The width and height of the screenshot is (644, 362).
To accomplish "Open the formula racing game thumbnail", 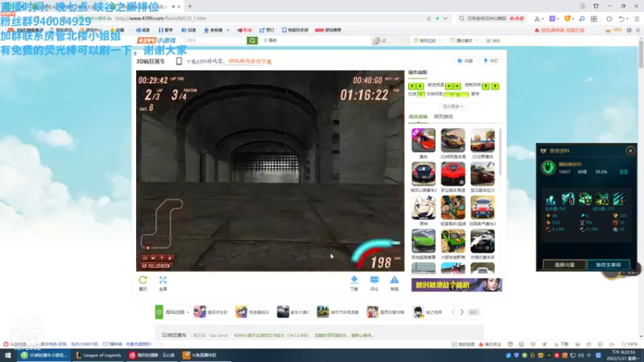I will click(482, 241).
